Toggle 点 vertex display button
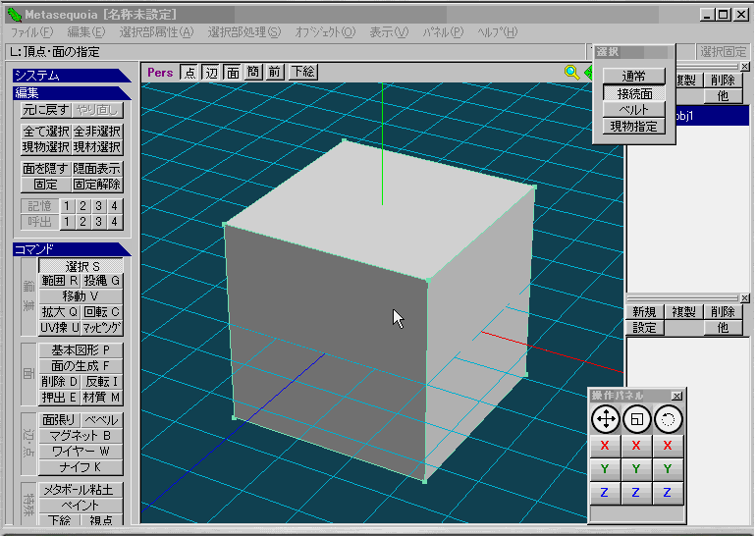This screenshot has width=756, height=536. tap(189, 73)
